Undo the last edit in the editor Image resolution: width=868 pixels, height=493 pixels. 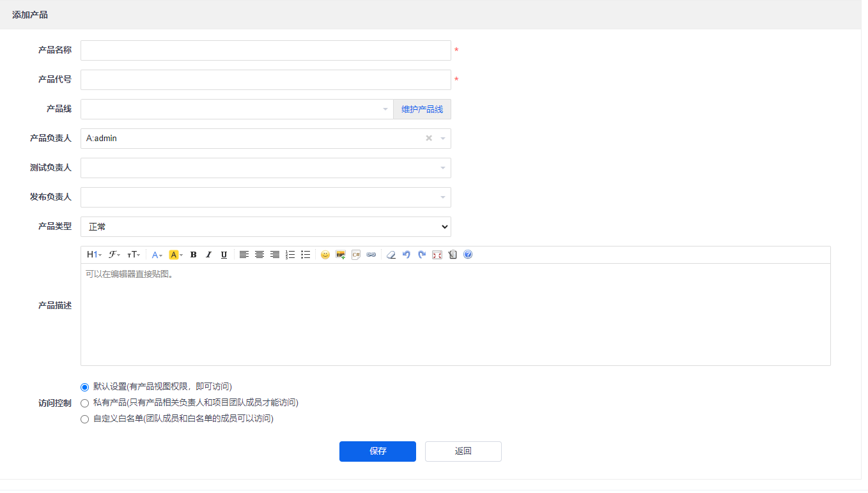pyautogui.click(x=407, y=255)
